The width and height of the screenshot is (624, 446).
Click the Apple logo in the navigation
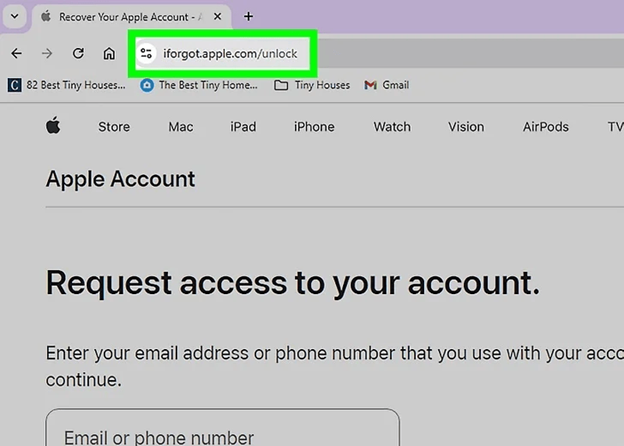pyautogui.click(x=53, y=126)
